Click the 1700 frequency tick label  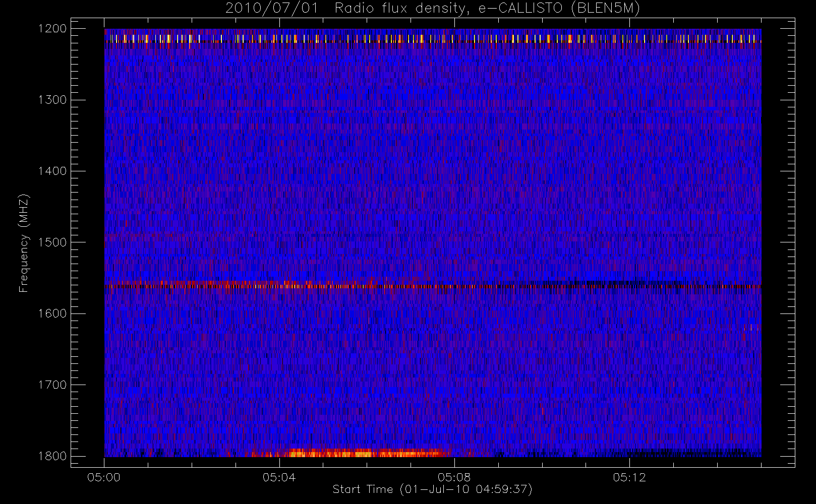[x=52, y=385]
